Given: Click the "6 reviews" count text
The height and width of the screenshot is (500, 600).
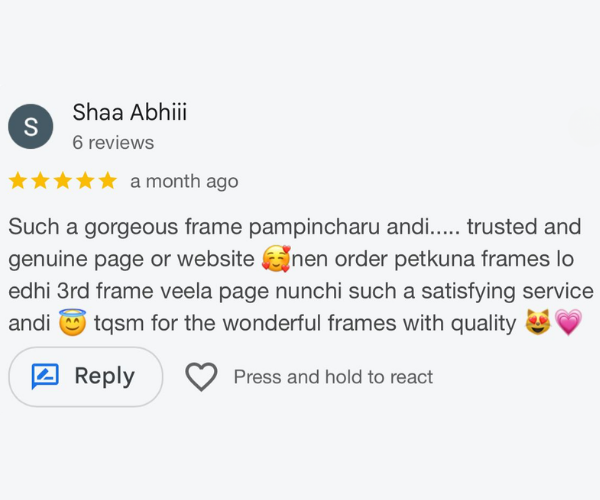Looking at the screenshot, I should [113, 143].
